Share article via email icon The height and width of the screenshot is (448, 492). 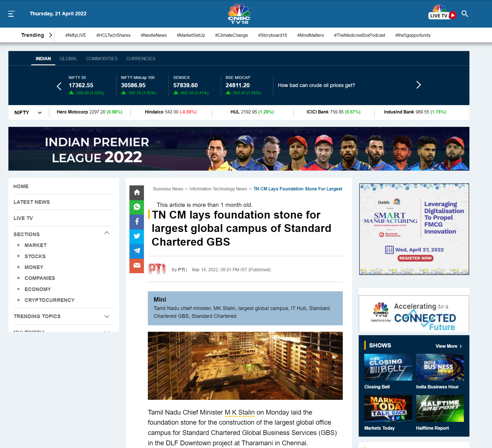click(137, 266)
